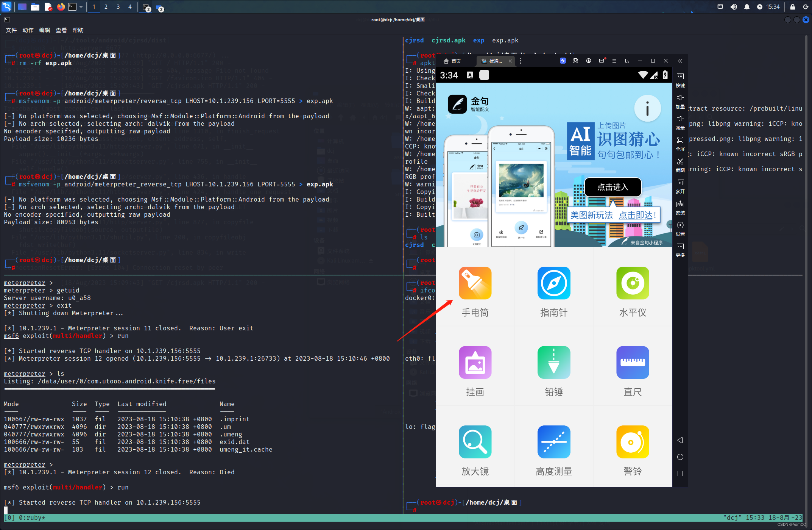Collapse the emulator sidebar with double chevron

tap(680, 61)
